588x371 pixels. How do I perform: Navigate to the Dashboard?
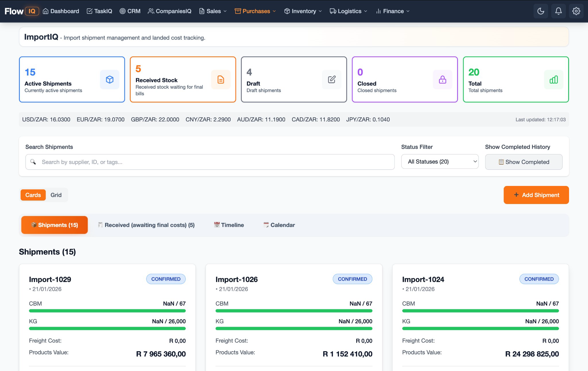click(61, 11)
